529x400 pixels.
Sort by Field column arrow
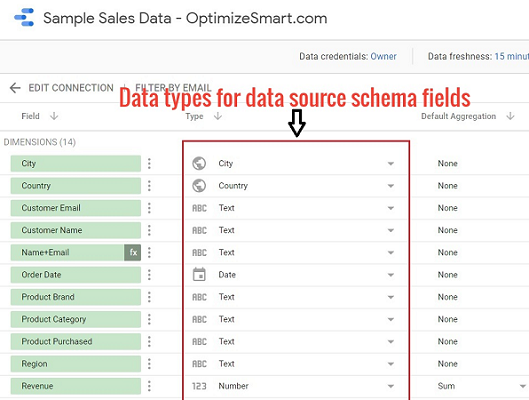point(54,116)
